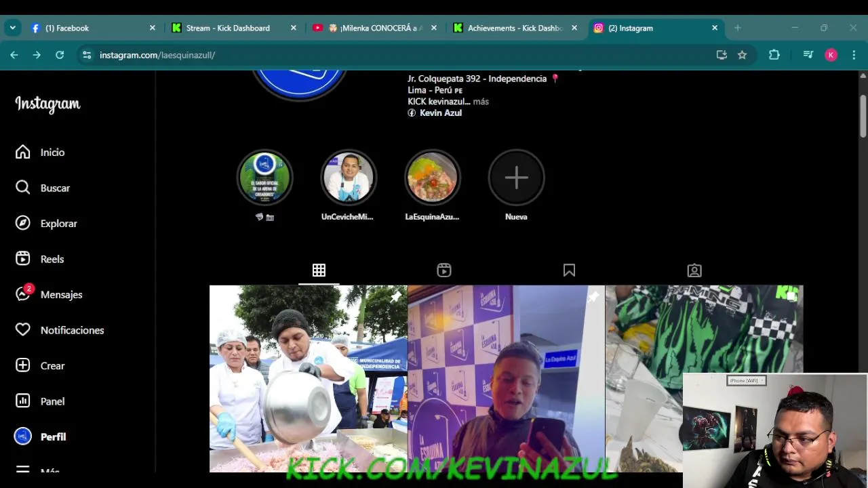Click the Perfil avatar icon

pyautogui.click(x=23, y=436)
